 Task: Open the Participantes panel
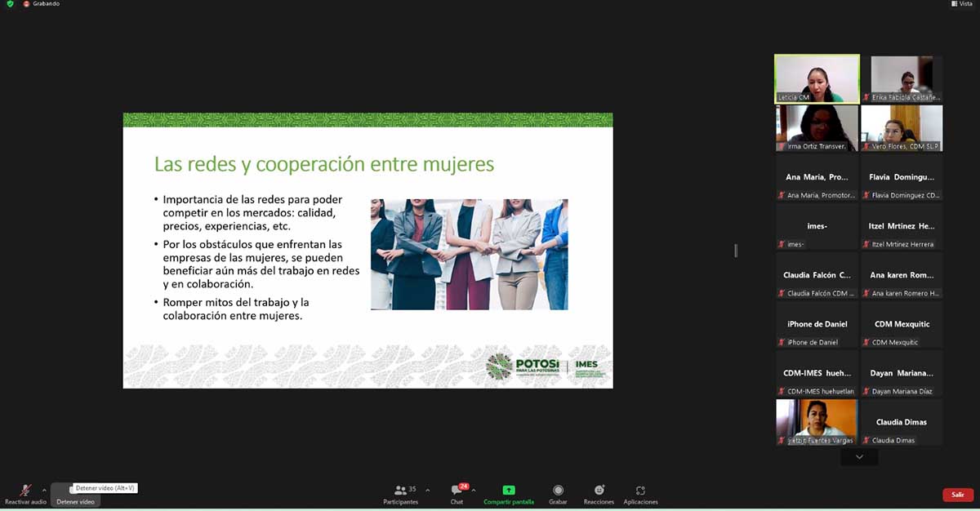tap(400, 492)
